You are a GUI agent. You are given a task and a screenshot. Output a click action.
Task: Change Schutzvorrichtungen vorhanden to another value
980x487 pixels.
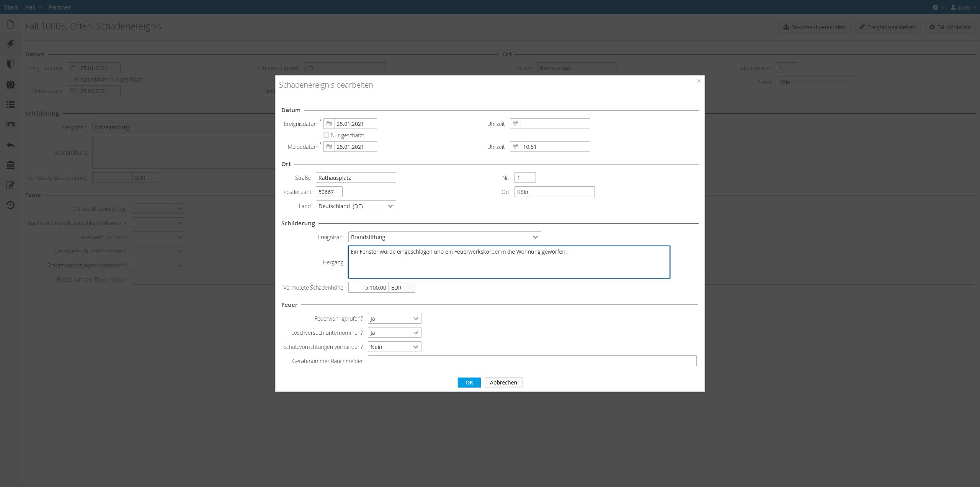click(x=415, y=347)
